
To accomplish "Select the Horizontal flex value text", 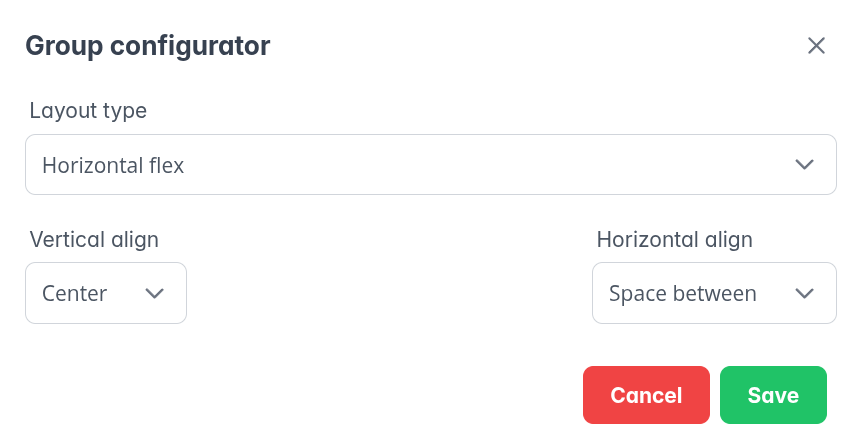I will click(x=113, y=165).
